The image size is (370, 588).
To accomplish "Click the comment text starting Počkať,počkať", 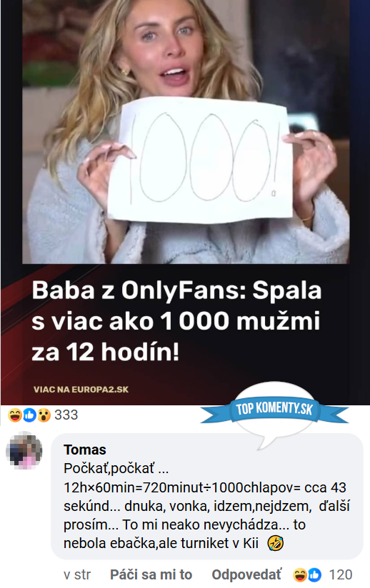I will click(x=206, y=506).
